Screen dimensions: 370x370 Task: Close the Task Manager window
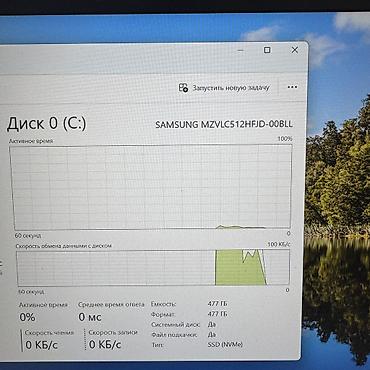pyautogui.click(x=295, y=50)
